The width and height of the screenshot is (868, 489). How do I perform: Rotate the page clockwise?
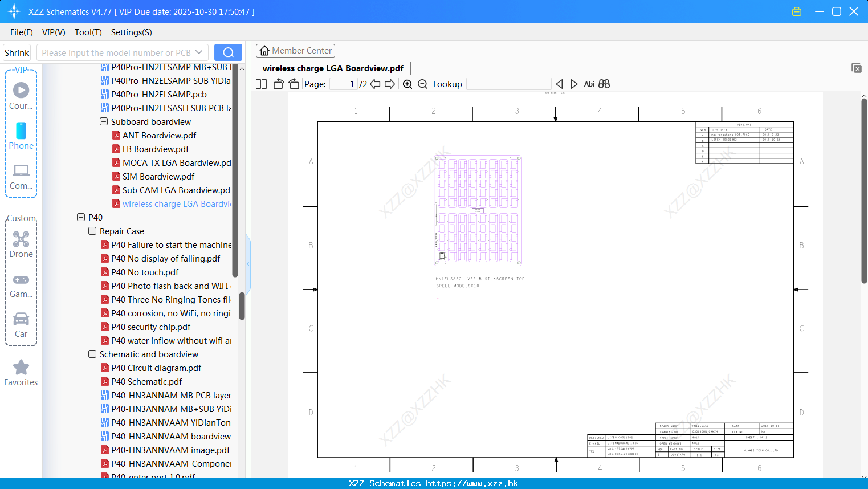tap(294, 84)
